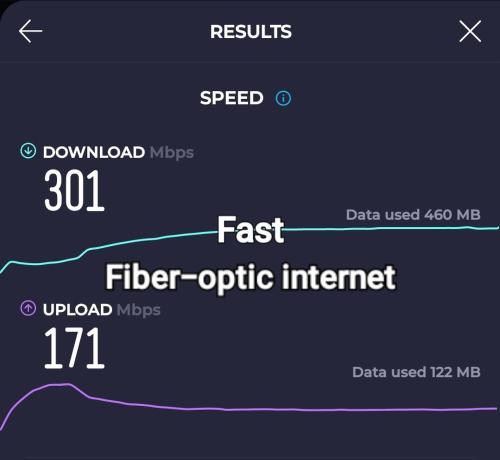Tap the DOWNLOAD Mbps label
This screenshot has width=500, height=460.
coord(118,153)
